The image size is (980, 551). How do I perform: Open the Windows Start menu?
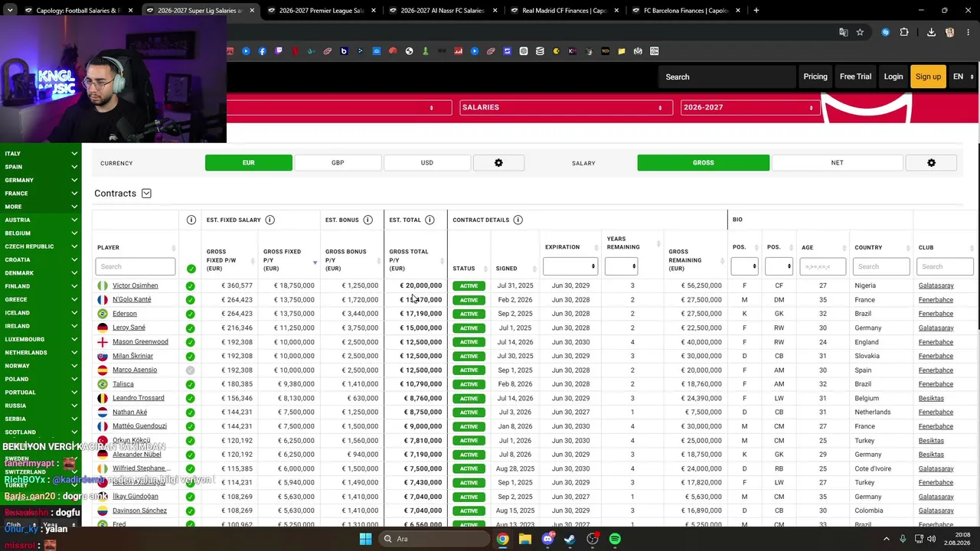click(365, 539)
